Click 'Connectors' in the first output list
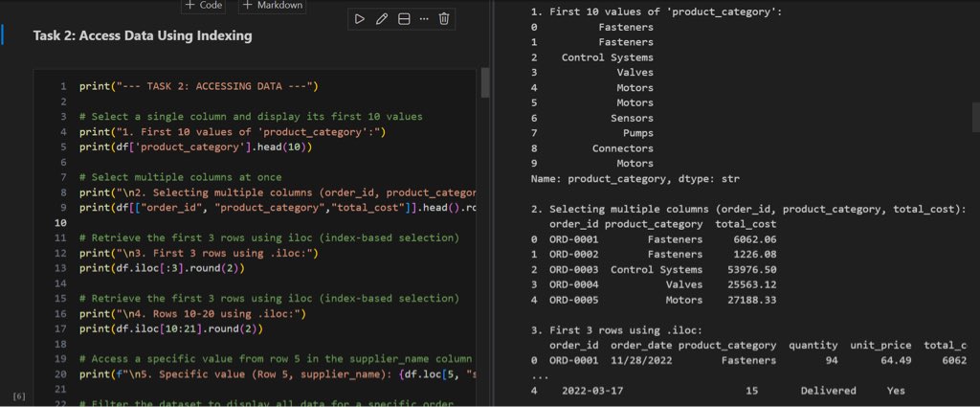 [x=623, y=148]
